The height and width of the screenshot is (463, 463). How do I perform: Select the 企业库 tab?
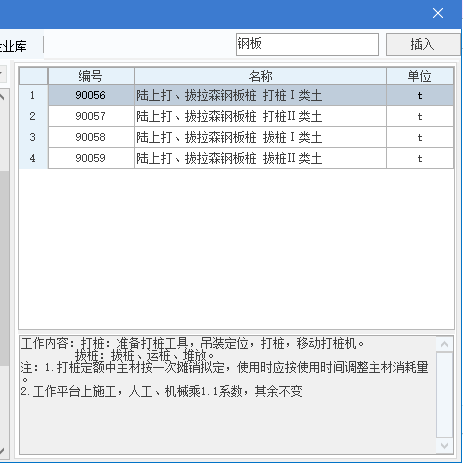(13, 46)
